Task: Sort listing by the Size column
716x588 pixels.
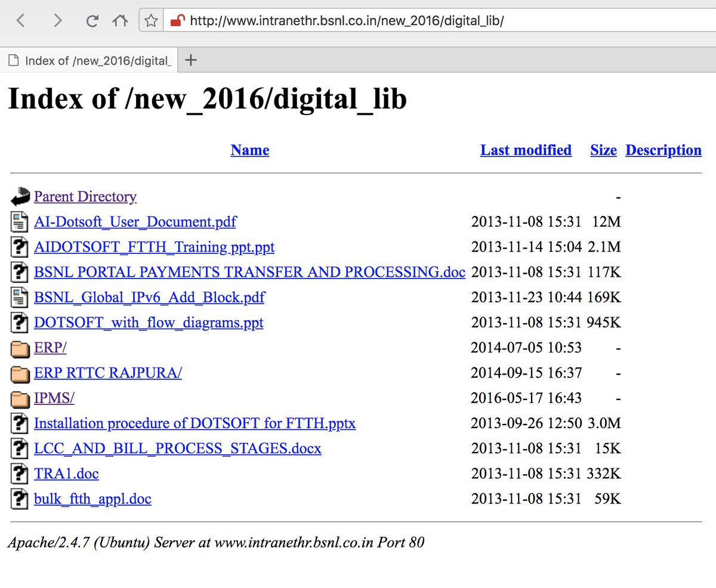Action: pyautogui.click(x=603, y=150)
